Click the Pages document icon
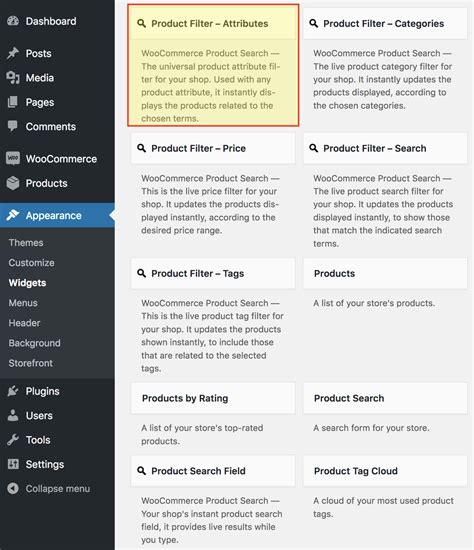Image resolution: width=474 pixels, height=550 pixels. tap(13, 102)
